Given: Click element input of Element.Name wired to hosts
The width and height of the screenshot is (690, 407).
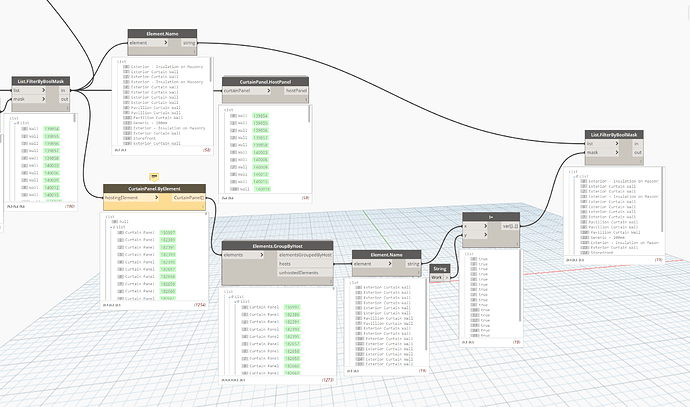Looking at the screenshot, I should (x=372, y=264).
